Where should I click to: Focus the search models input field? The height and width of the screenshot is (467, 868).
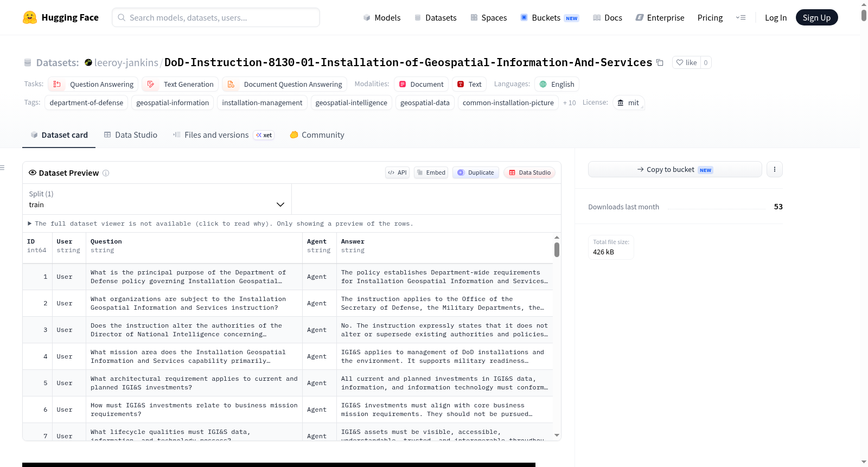click(216, 17)
